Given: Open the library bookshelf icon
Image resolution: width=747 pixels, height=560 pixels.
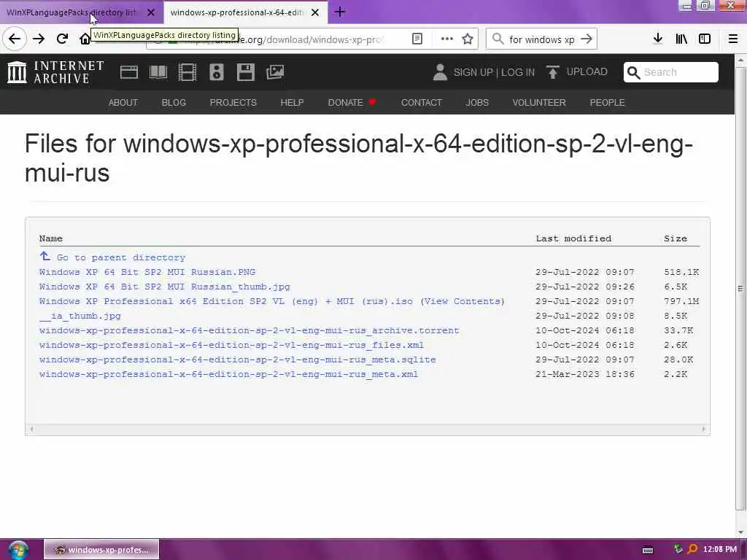Looking at the screenshot, I should point(681,39).
